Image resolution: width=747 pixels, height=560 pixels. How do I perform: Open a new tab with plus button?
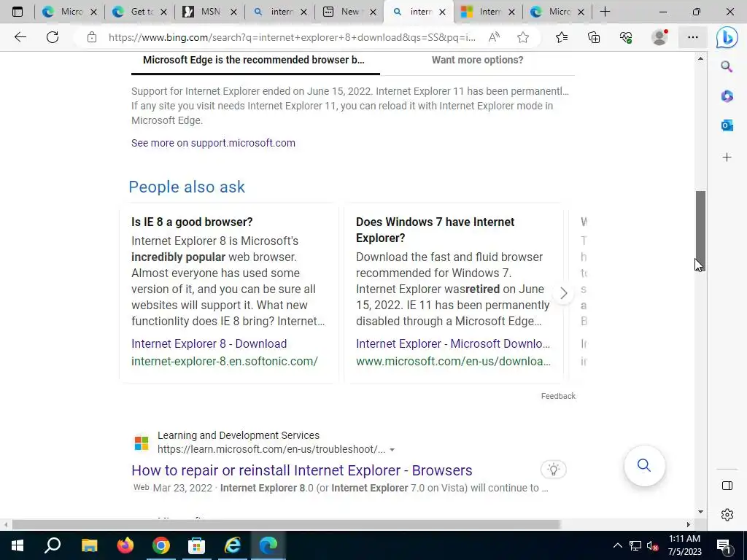coord(605,12)
